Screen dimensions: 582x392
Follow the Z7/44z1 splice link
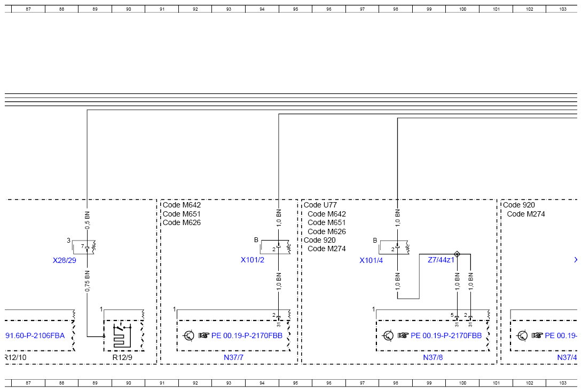click(441, 260)
